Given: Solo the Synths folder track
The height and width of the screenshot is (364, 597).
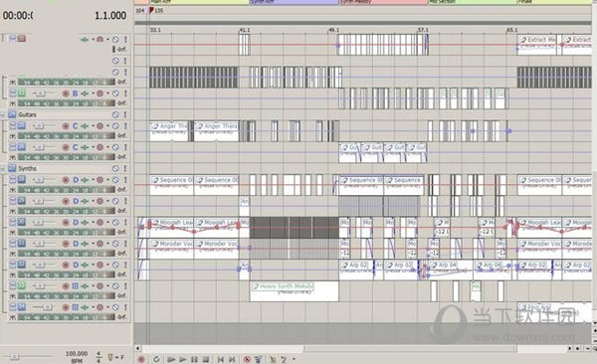Looking at the screenshot, I should pyautogui.click(x=125, y=168).
